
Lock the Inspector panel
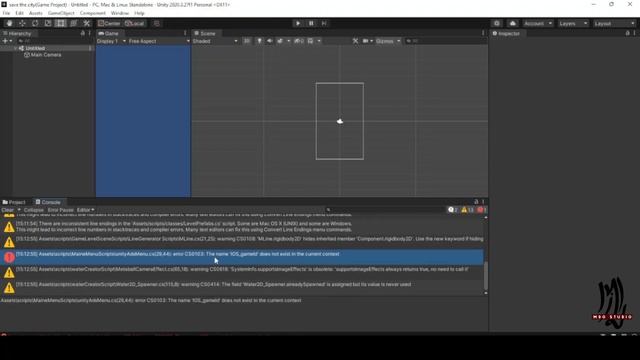pos(627,33)
